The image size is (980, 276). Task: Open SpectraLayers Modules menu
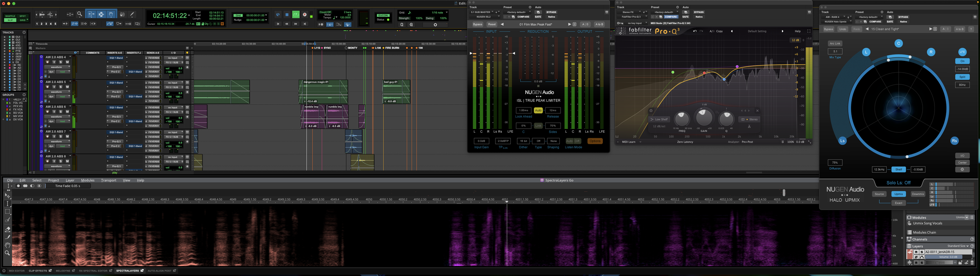[87, 180]
